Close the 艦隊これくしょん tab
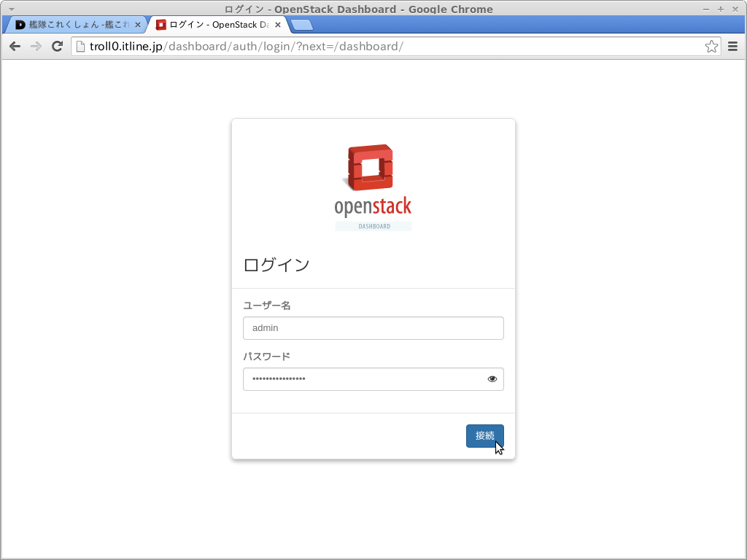747x560 pixels. (138, 25)
